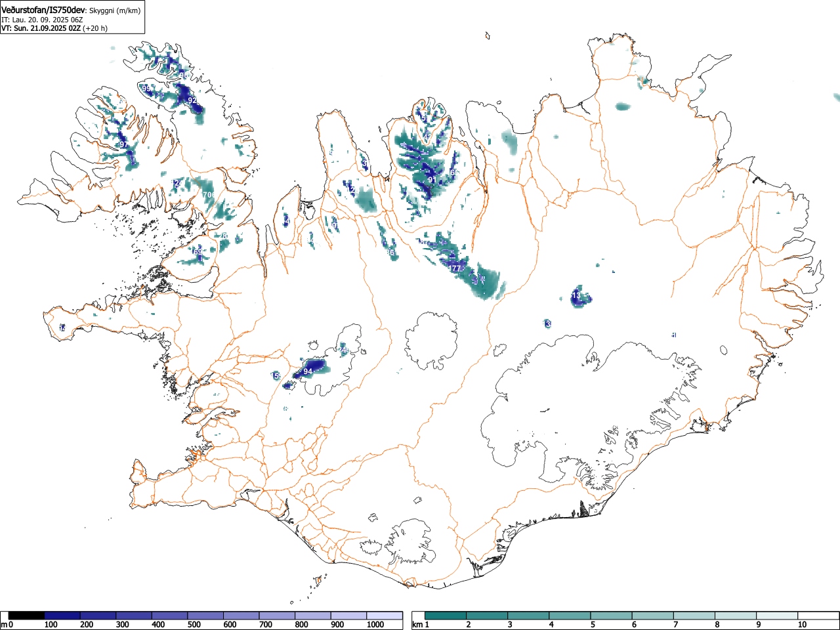Image resolution: width=840 pixels, height=630 pixels.
Task: Select the 5–6 km legend swatch
Action: pyautogui.click(x=612, y=616)
